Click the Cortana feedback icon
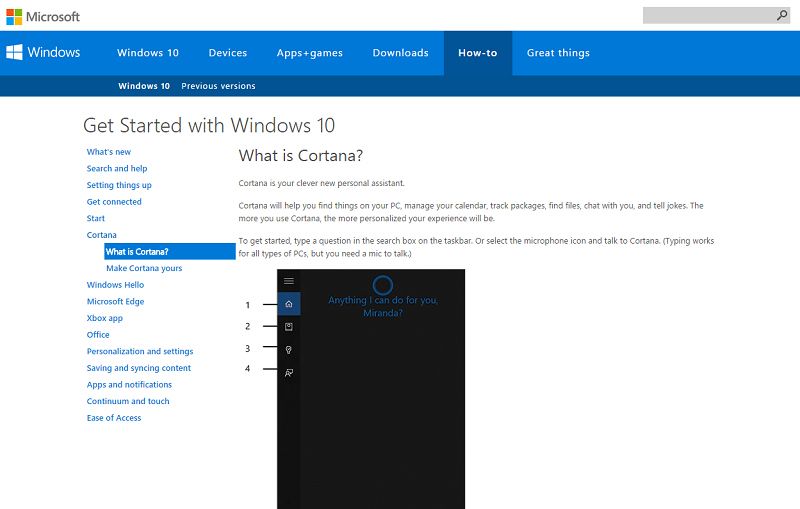 (x=289, y=373)
